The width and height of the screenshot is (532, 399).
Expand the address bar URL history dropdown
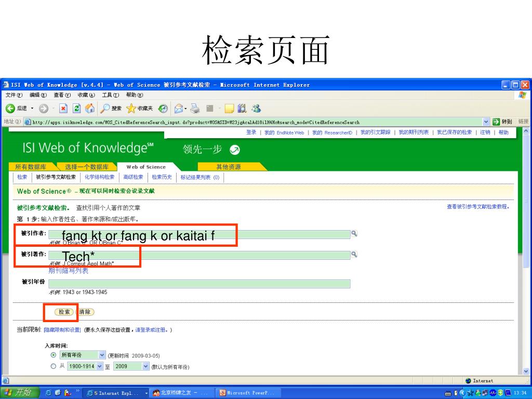click(x=486, y=122)
